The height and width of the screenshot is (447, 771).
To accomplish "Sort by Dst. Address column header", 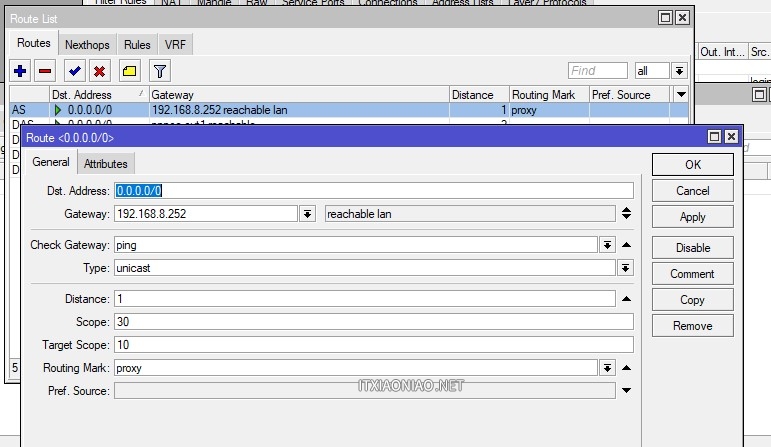I will click(x=99, y=94).
